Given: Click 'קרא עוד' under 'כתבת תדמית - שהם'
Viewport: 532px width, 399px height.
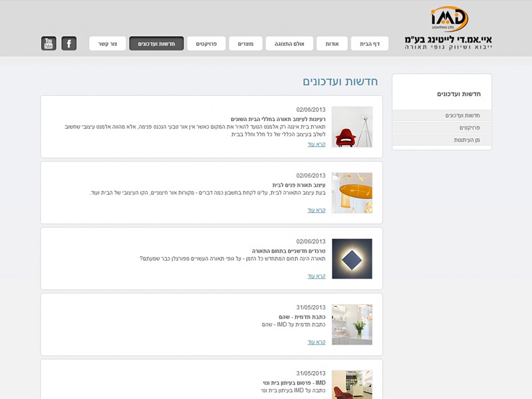Looking at the screenshot, I should click(317, 342).
